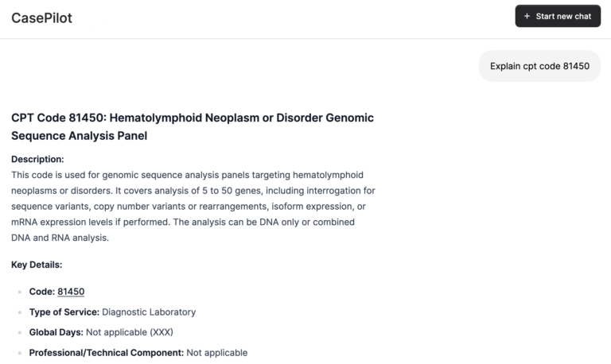
Task: Click the plus icon in Start new chat
Action: (527, 17)
